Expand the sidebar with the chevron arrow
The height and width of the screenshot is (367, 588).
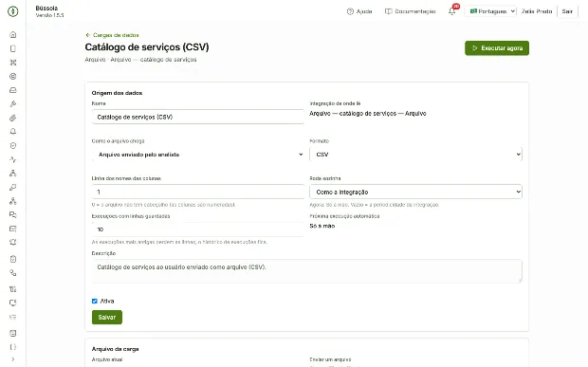click(x=12, y=359)
